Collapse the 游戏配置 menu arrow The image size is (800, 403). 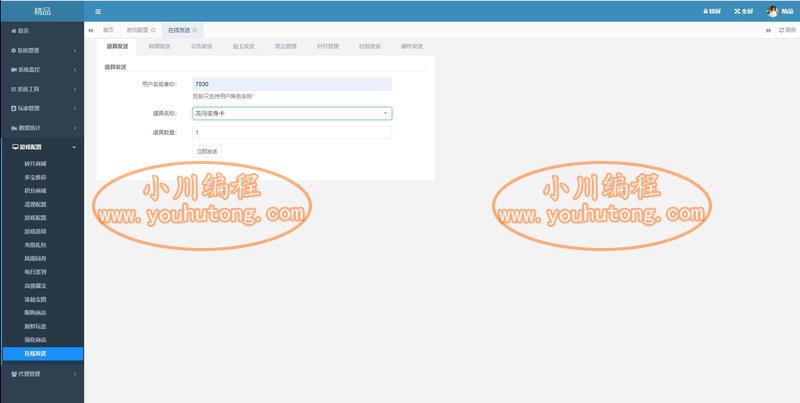(74, 147)
